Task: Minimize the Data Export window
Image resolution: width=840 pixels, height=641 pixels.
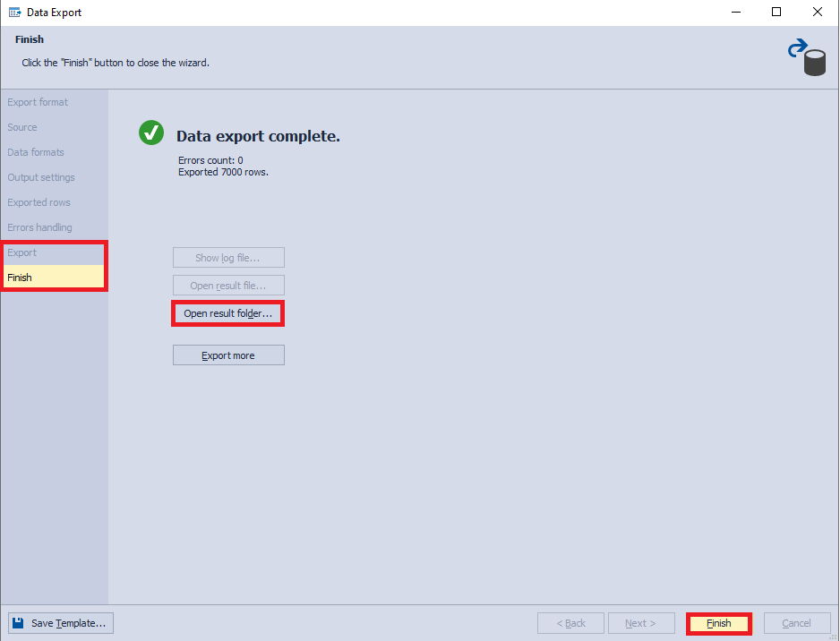Action: click(736, 13)
